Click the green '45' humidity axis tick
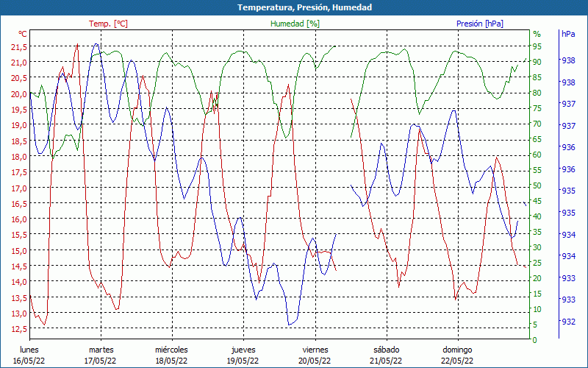The height and width of the screenshot is (368, 588). 537,201
